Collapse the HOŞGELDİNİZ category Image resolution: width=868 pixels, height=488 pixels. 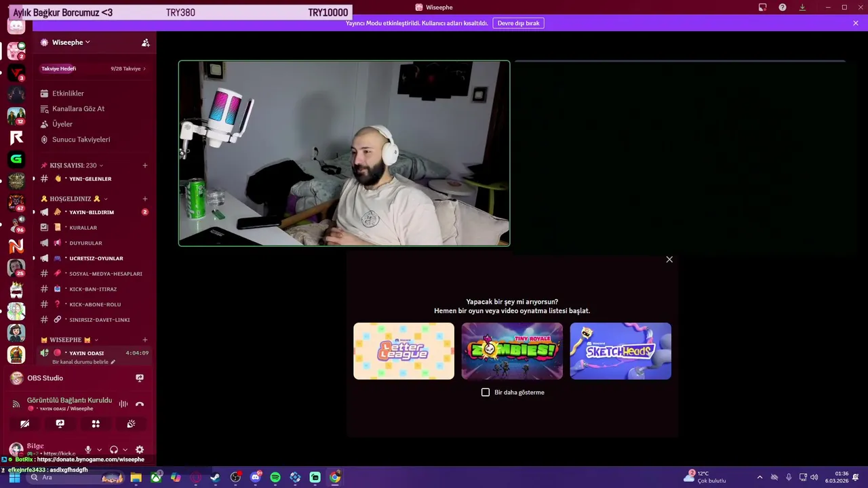[x=74, y=199]
